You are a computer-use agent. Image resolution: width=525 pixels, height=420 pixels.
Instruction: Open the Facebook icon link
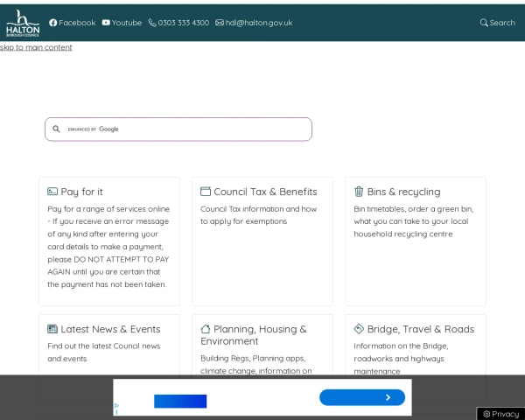click(52, 23)
